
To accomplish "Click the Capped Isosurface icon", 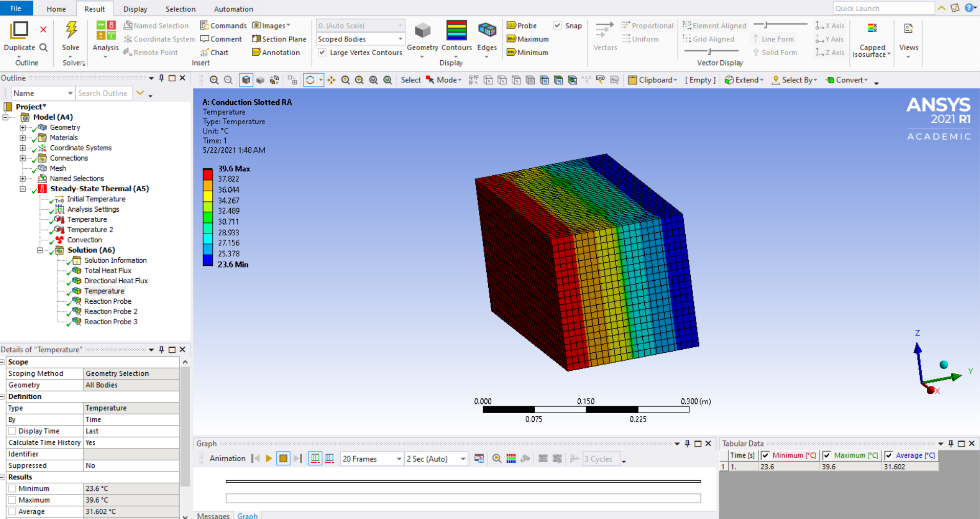I will coord(872,29).
